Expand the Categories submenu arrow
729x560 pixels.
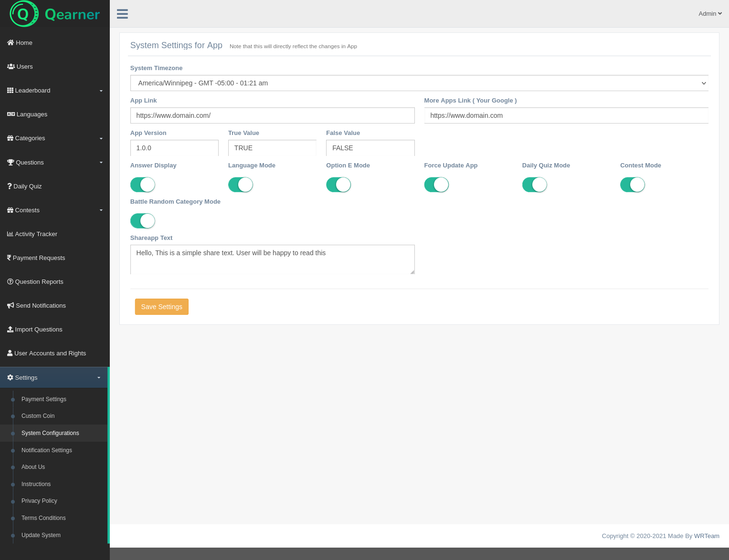tap(101, 138)
